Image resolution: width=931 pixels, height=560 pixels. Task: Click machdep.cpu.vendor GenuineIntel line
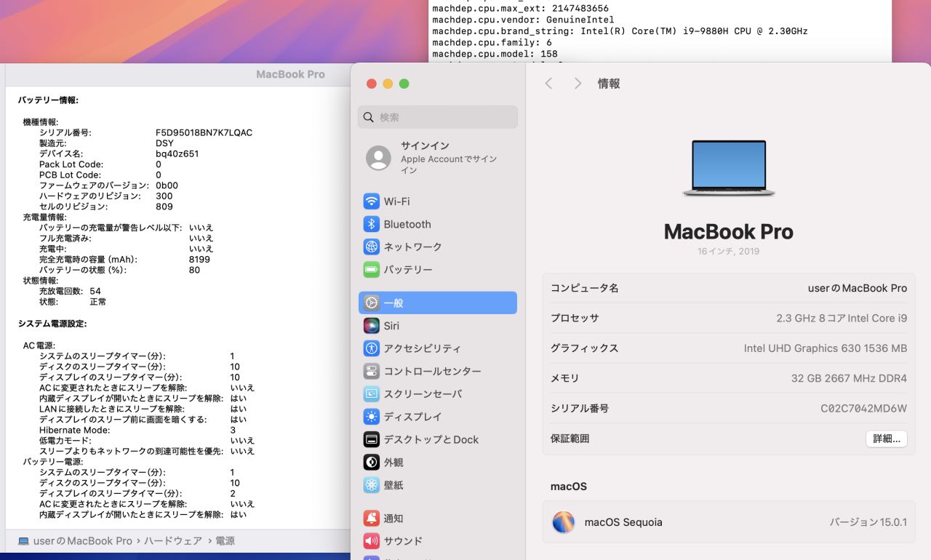click(x=523, y=20)
